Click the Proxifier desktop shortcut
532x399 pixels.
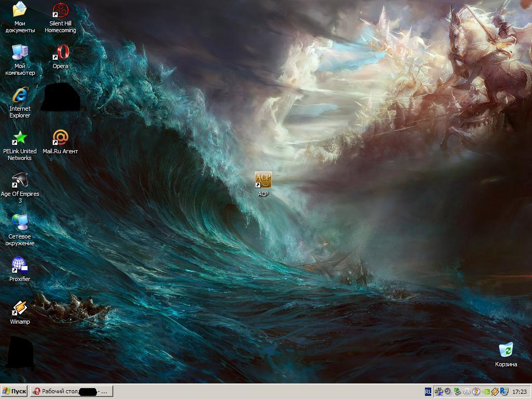click(20, 266)
